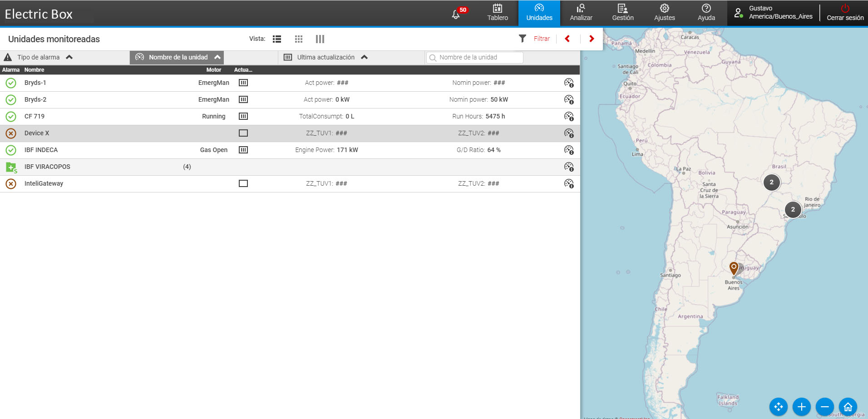Switch to column view layout
The height and width of the screenshot is (419, 868).
pyautogui.click(x=320, y=39)
